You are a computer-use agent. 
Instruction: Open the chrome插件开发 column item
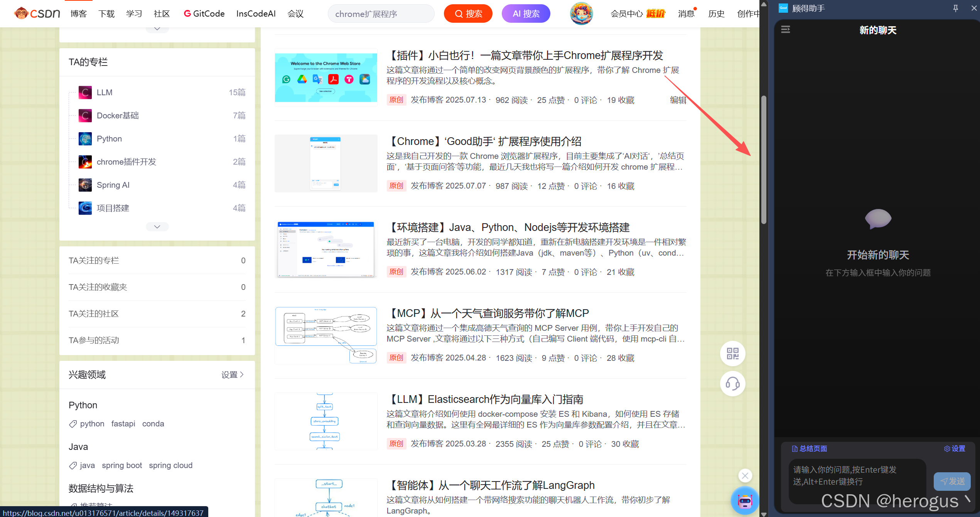pyautogui.click(x=126, y=162)
